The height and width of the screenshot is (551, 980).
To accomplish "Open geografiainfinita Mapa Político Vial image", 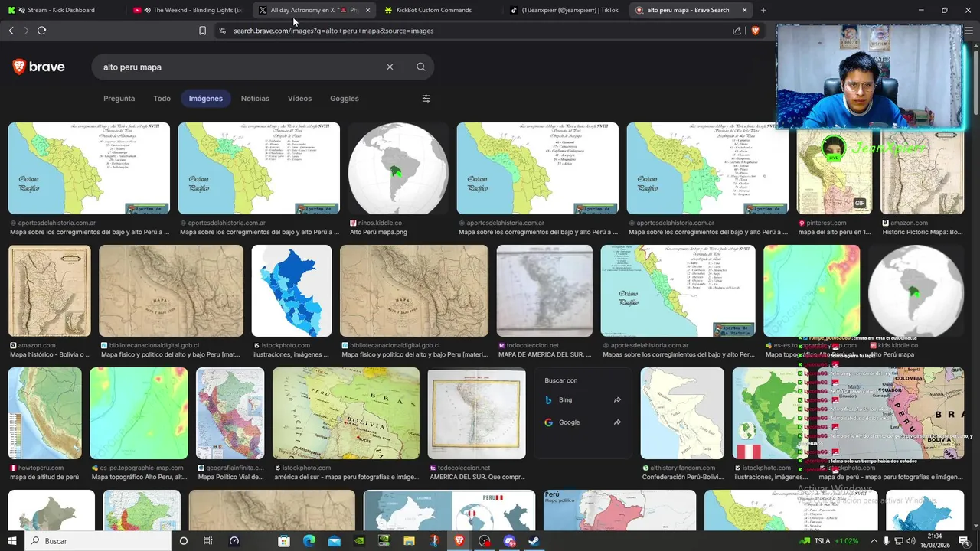I will (x=230, y=413).
